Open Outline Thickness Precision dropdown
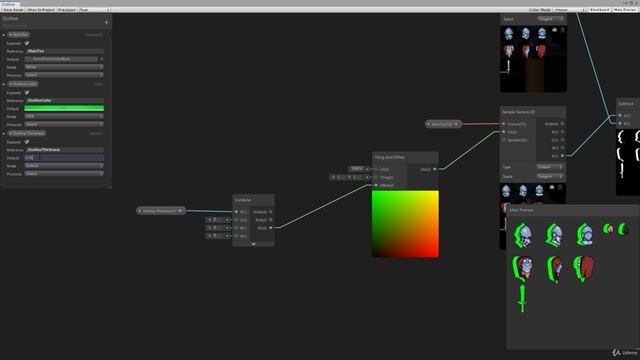 pos(64,173)
